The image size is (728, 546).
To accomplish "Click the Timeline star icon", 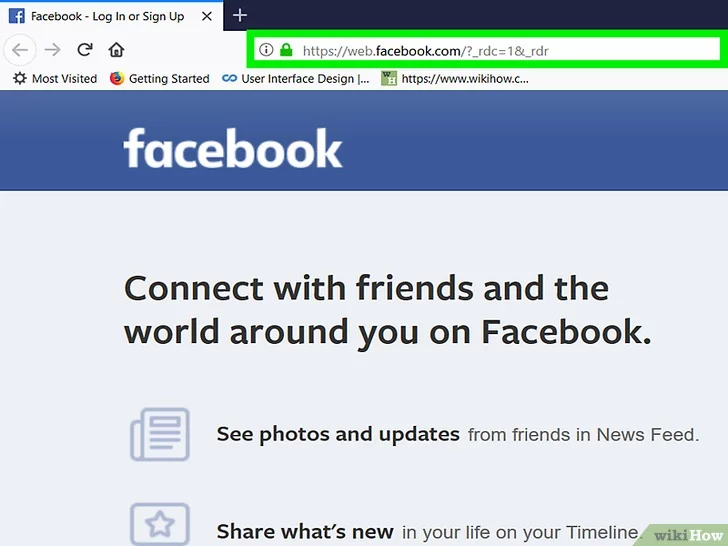I will pos(160,524).
